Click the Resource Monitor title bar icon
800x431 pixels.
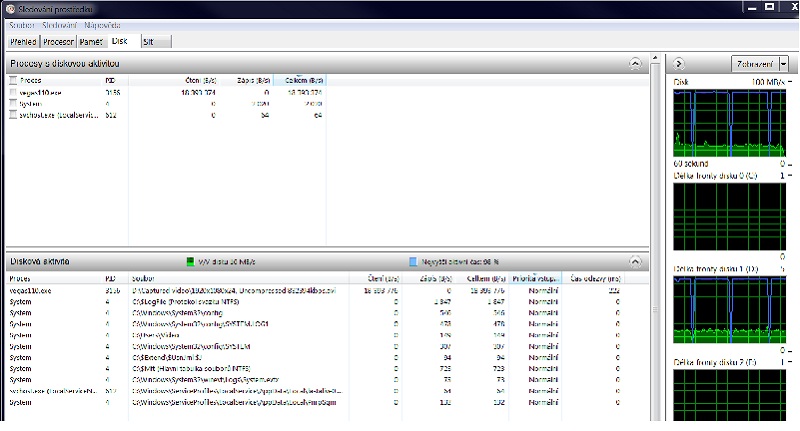click(9, 8)
